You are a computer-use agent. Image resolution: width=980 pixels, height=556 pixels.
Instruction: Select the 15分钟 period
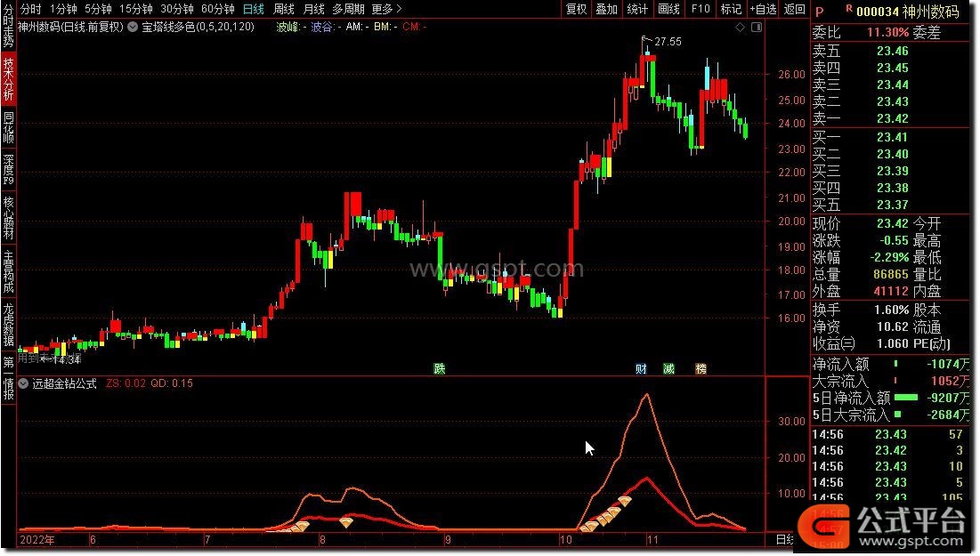click(135, 9)
